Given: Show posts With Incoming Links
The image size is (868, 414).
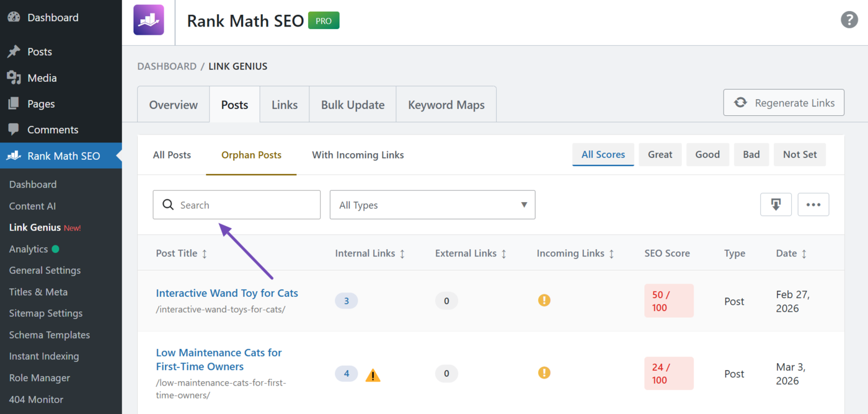Looking at the screenshot, I should pyautogui.click(x=358, y=155).
